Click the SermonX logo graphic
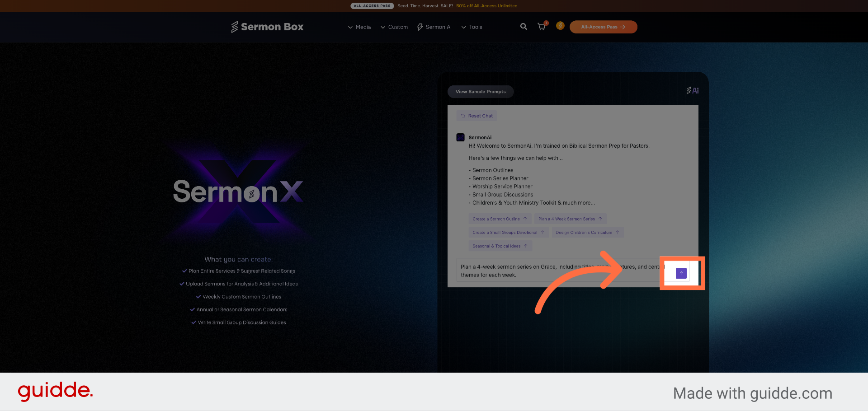This screenshot has height=411, width=868. coord(238,191)
